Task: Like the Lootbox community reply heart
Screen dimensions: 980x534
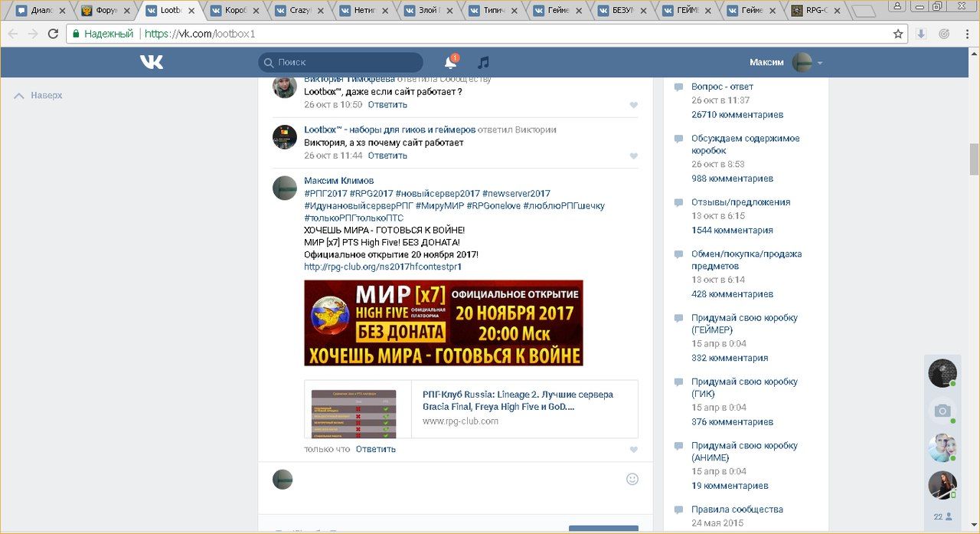Action: 633,156
